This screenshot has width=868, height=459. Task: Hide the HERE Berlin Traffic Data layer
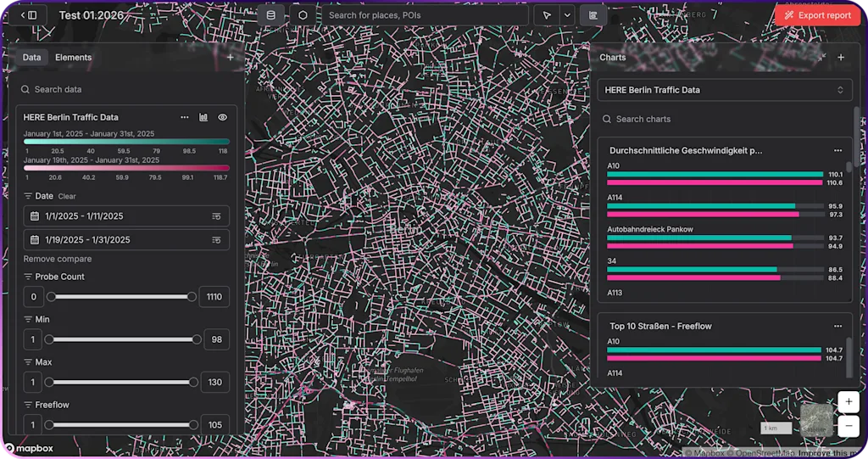(x=222, y=117)
